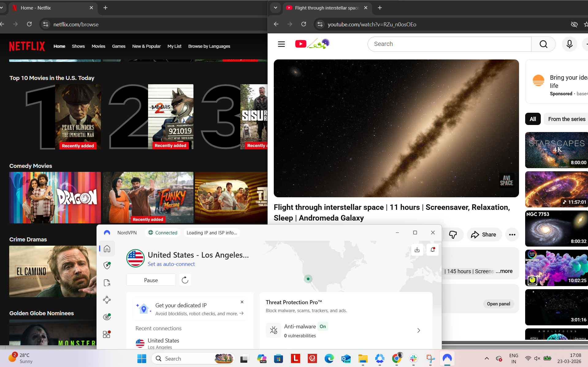Click YouTube voice search microphone
Viewport: 588px width, 367px height.
pos(569,44)
